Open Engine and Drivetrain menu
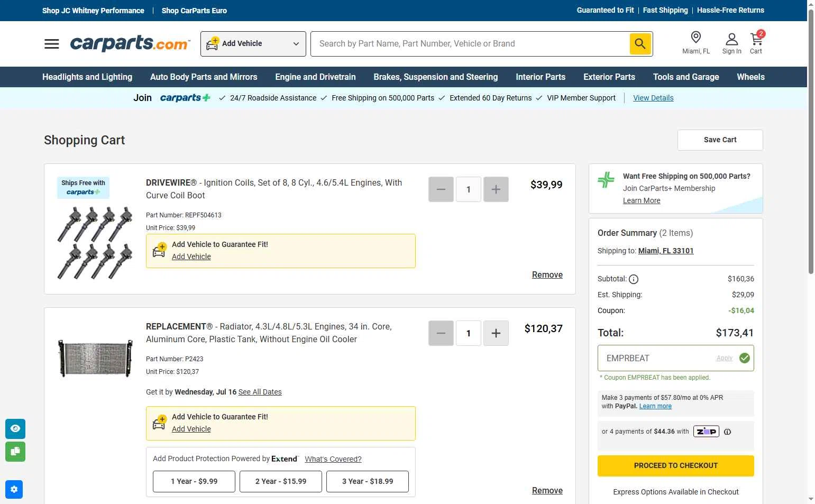This screenshot has height=504, width=815. coord(315,77)
